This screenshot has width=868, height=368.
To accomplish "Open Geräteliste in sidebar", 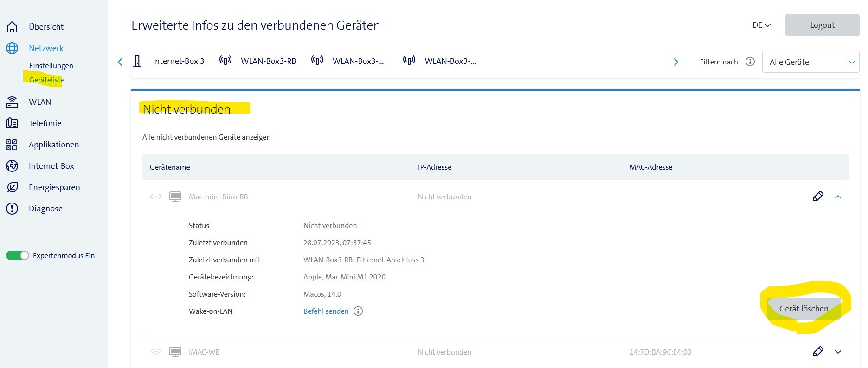I will pyautogui.click(x=46, y=80).
